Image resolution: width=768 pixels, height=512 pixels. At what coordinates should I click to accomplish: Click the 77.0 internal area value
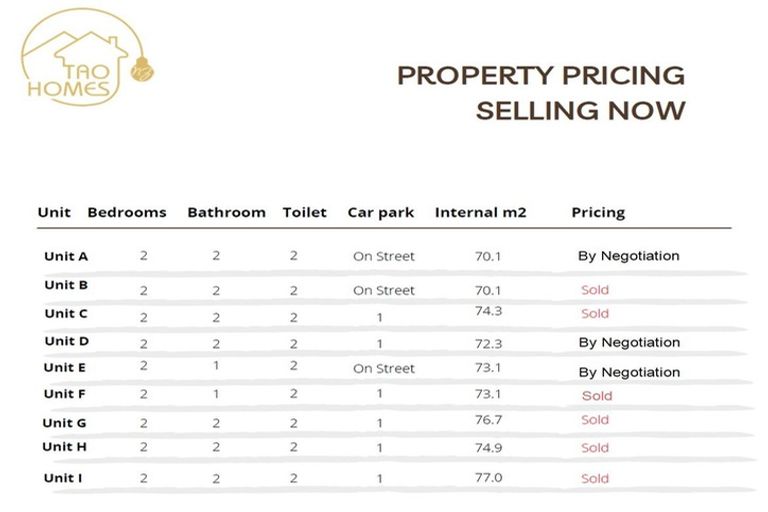click(x=488, y=478)
